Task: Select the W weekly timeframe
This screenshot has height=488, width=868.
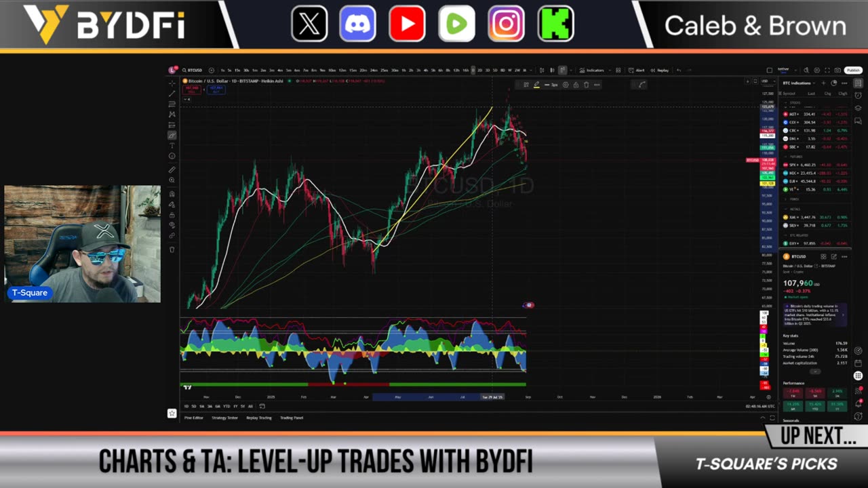Action: [x=509, y=70]
